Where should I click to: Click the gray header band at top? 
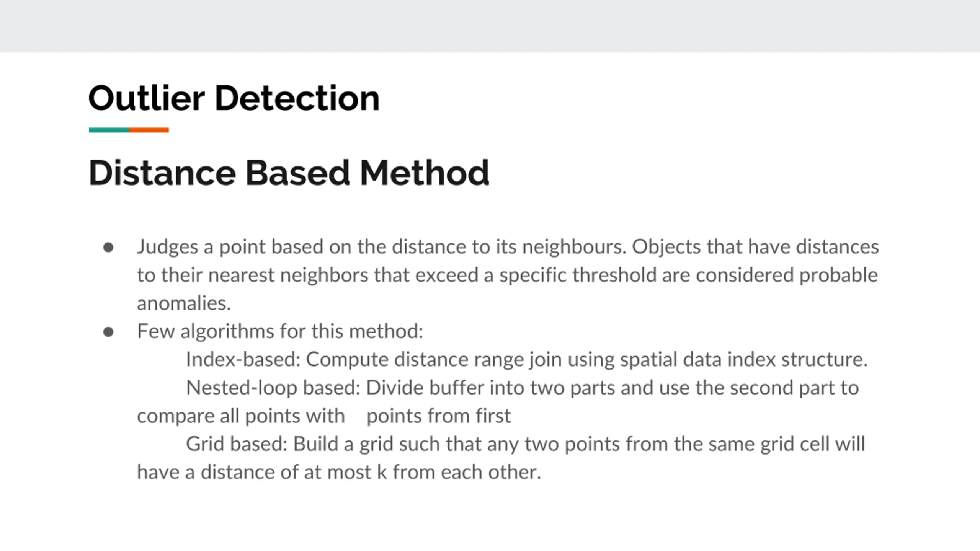click(x=490, y=26)
